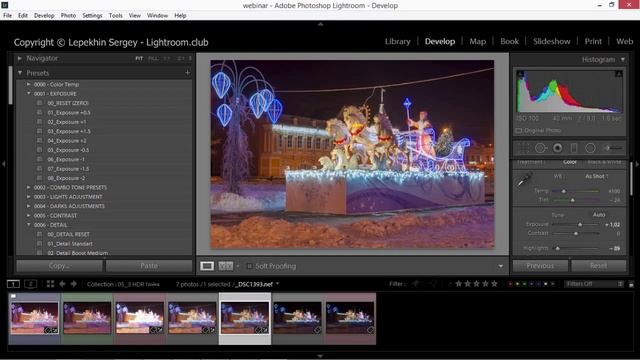Set five-star rating filter

(494, 284)
